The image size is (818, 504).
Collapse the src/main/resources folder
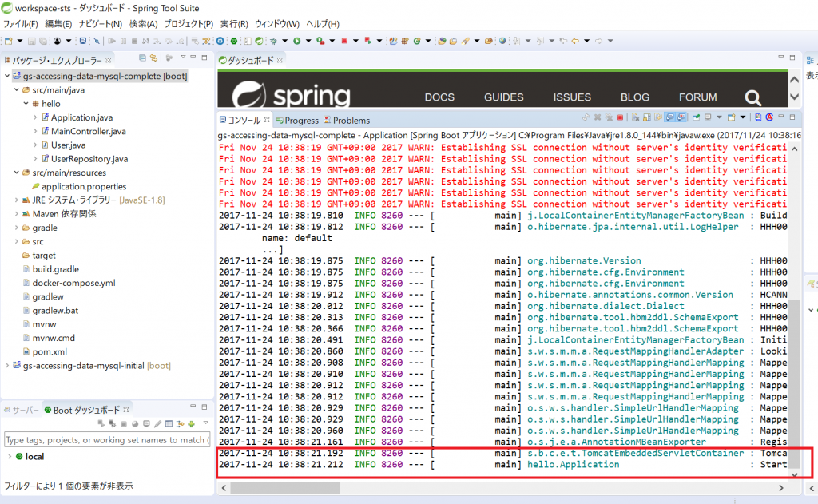(17, 173)
